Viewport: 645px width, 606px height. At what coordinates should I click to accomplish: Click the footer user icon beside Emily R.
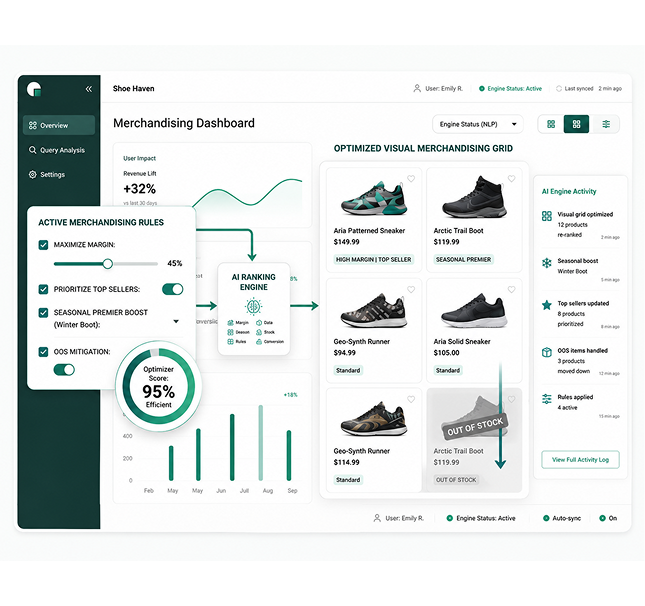(x=377, y=518)
